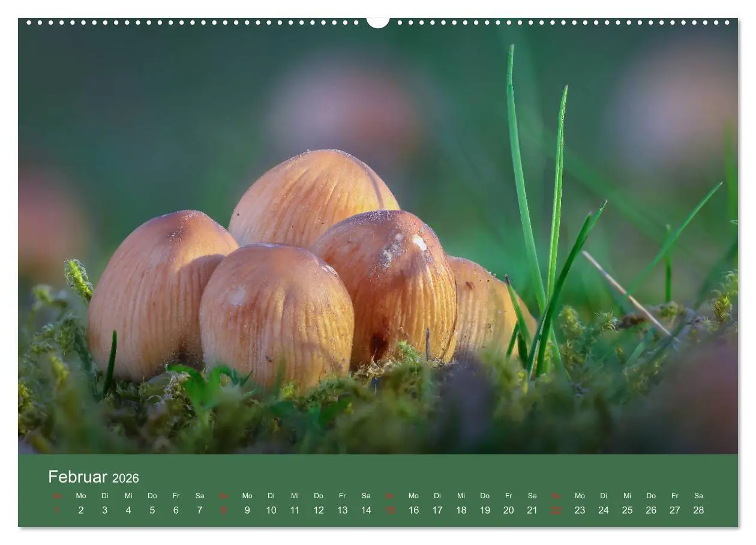
Task: Click the mushroom cluster calendar photo
Action: pyautogui.click(x=378, y=236)
